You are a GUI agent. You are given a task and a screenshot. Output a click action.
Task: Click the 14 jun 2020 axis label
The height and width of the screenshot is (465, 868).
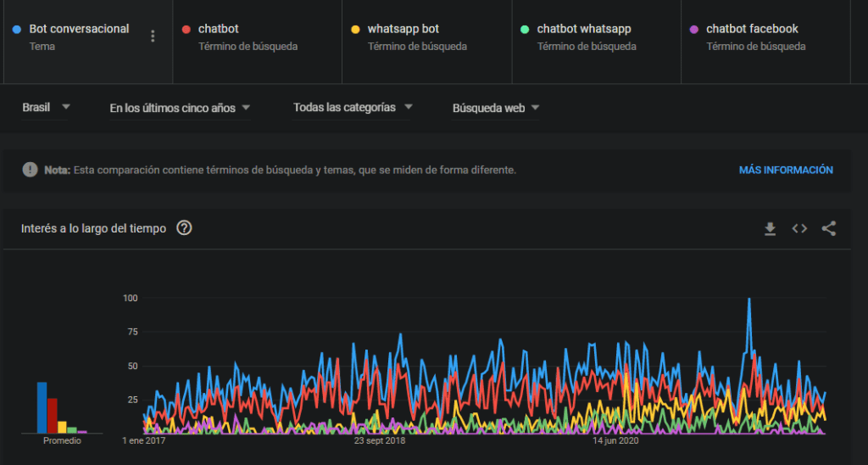point(615,440)
